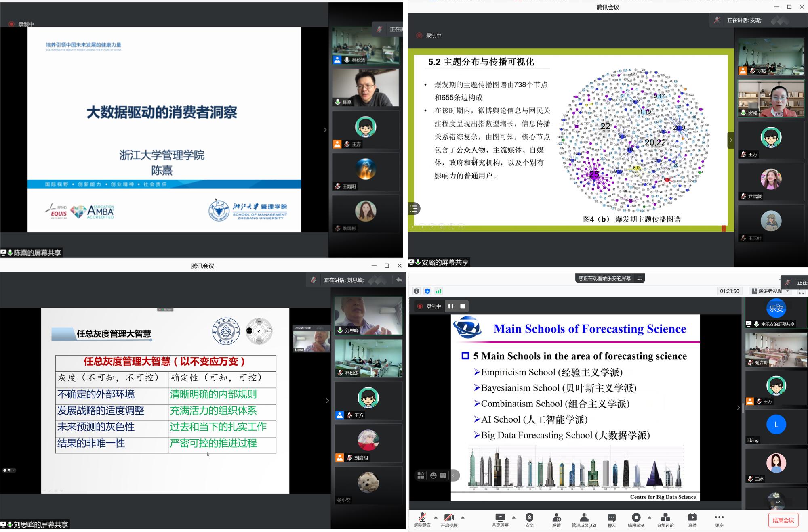The image size is (808, 532).
Task: Expand arrow next to 解除静音
Action: click(x=436, y=517)
